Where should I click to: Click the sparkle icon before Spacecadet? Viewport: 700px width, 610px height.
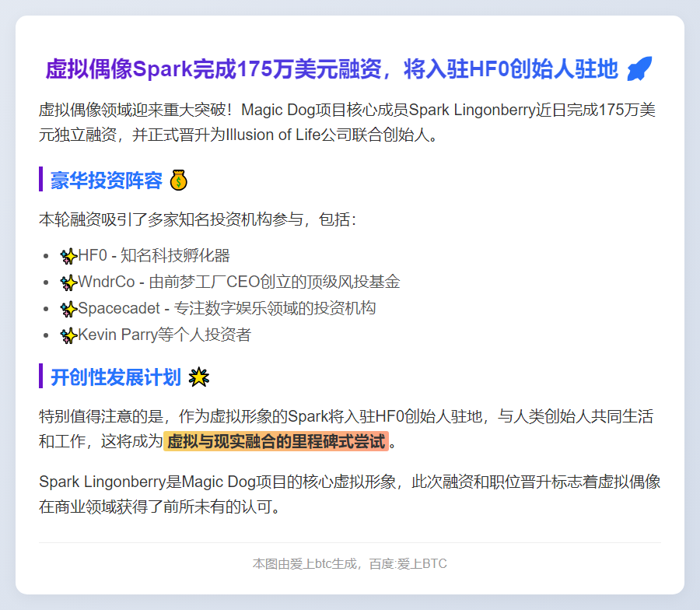(x=68, y=309)
